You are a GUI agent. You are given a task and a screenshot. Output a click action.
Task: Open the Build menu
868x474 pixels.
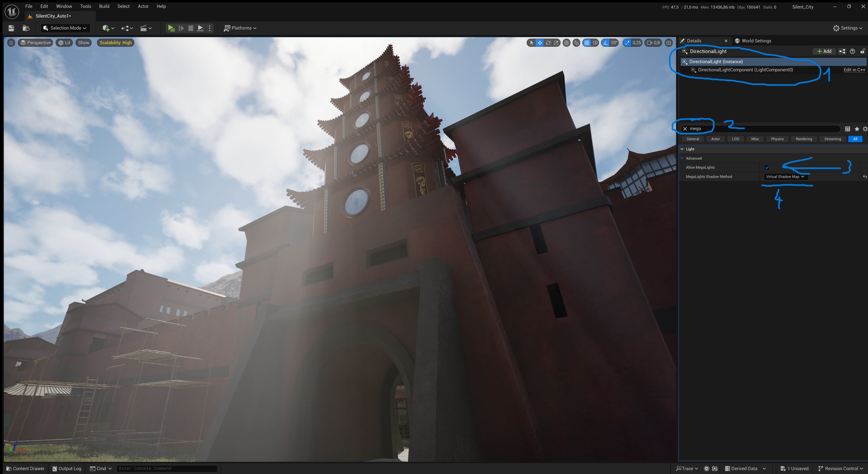point(104,6)
